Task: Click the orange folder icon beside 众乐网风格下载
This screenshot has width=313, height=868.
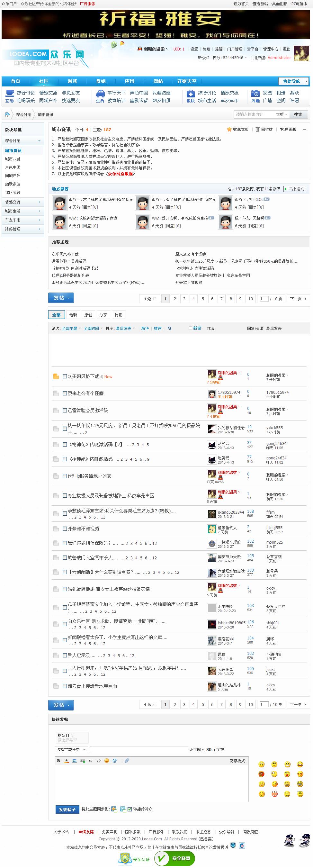Action: (x=56, y=376)
